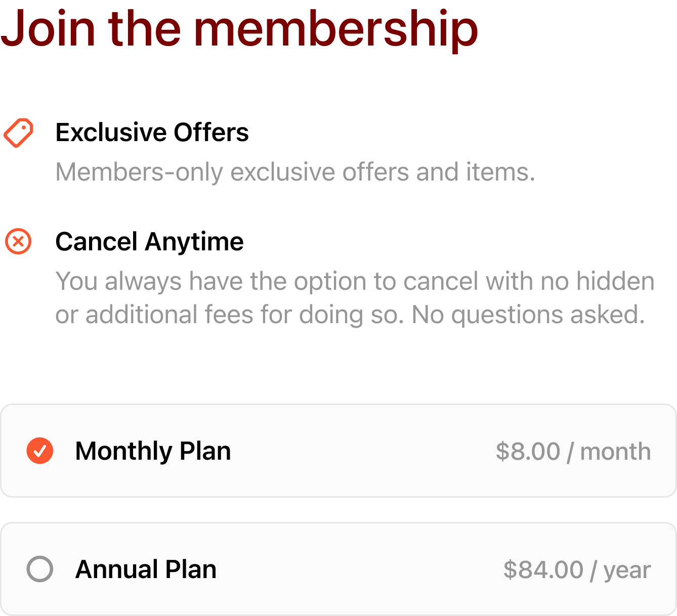This screenshot has height=616, width=677.
Task: Click the "Join the membership" heading
Action: (x=239, y=29)
